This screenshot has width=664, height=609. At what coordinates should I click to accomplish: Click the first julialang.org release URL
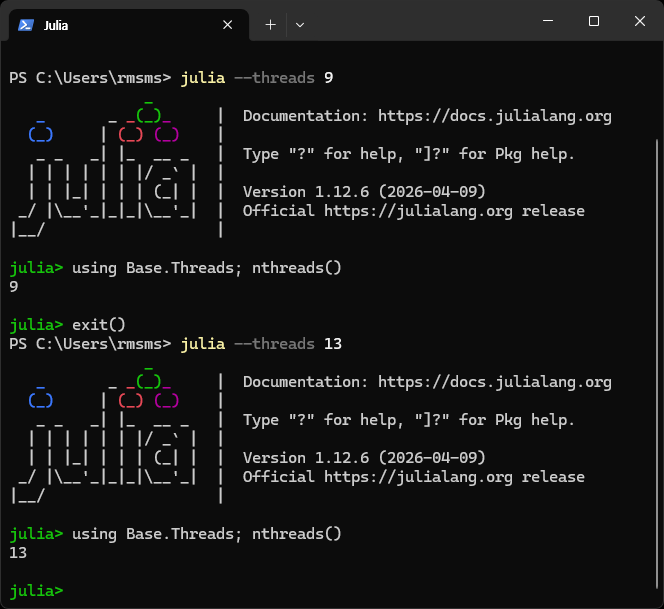click(x=418, y=211)
